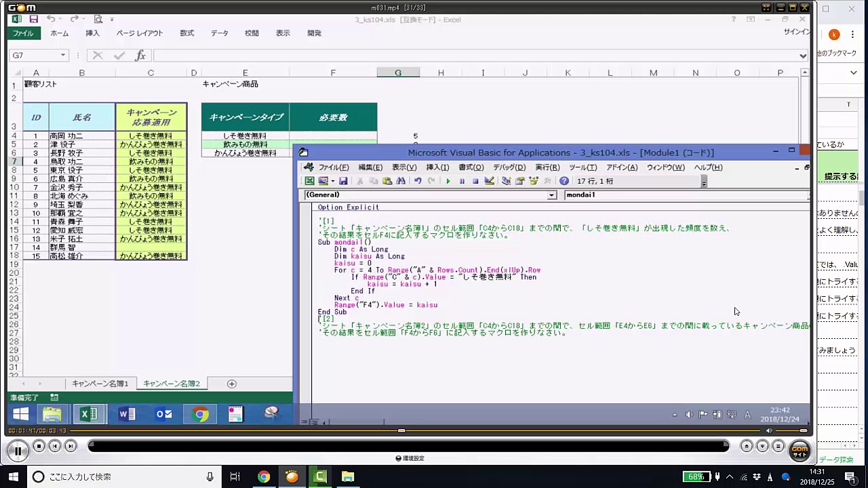868x488 pixels.
Task: Switch to the キャンペーン名簿1 sheet tab
Action: pyautogui.click(x=100, y=384)
